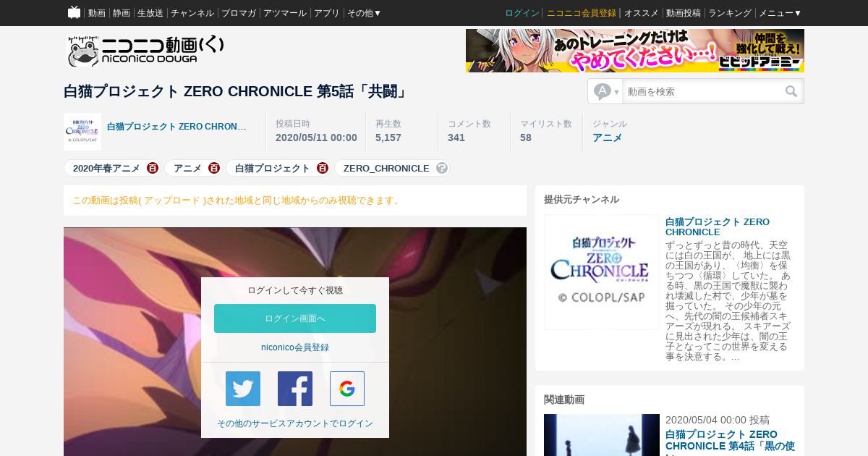Image resolution: width=868 pixels, height=456 pixels.
Task: Log in with Twitter icon
Action: click(x=243, y=389)
